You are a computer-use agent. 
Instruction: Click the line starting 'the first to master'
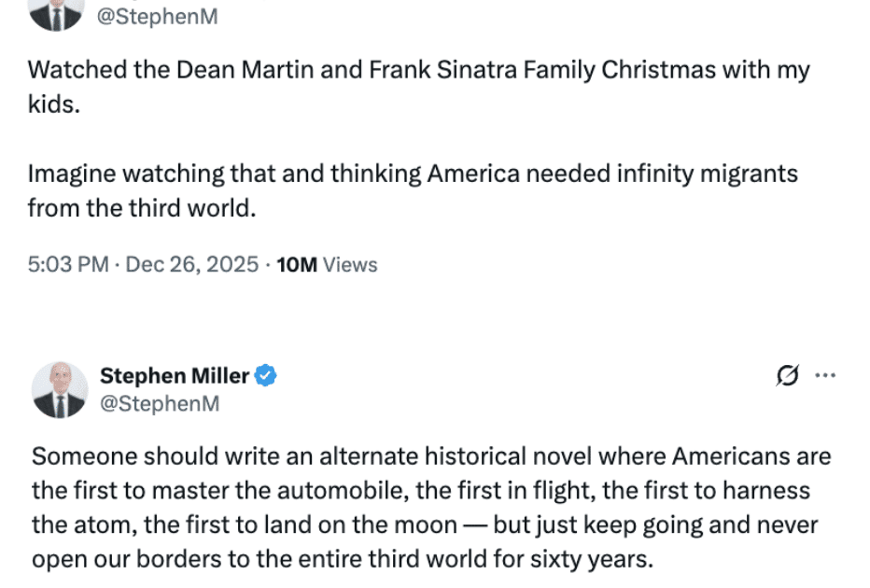click(420, 491)
